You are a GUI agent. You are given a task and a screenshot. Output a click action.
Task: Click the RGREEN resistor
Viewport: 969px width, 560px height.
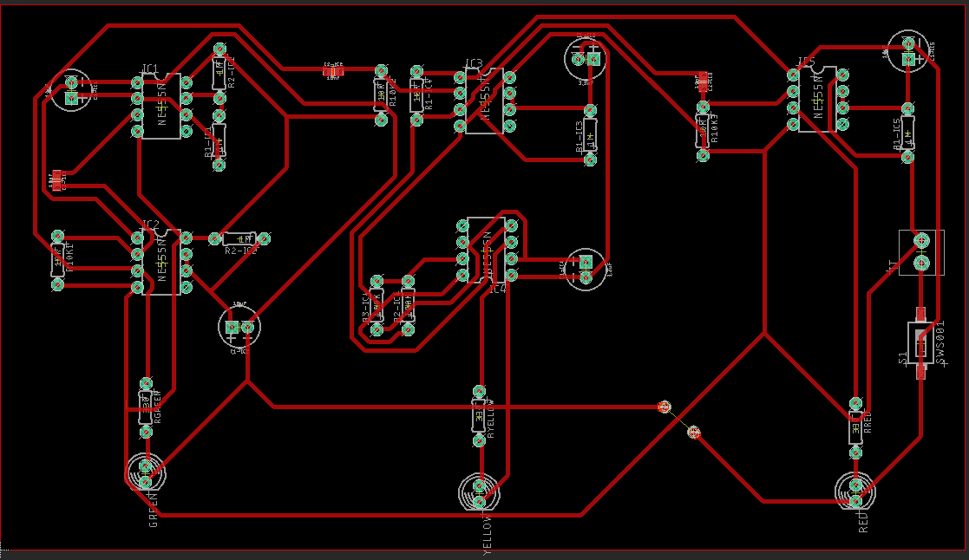pos(145,407)
